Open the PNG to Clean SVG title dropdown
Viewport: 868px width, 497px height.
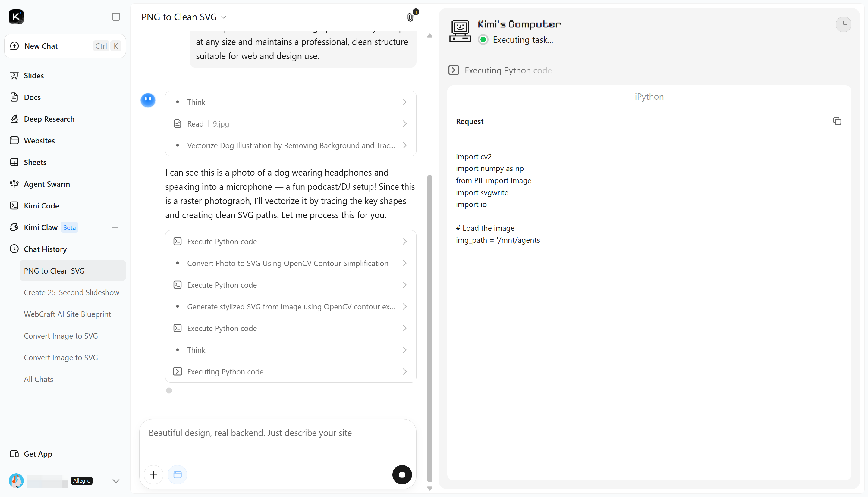184,17
